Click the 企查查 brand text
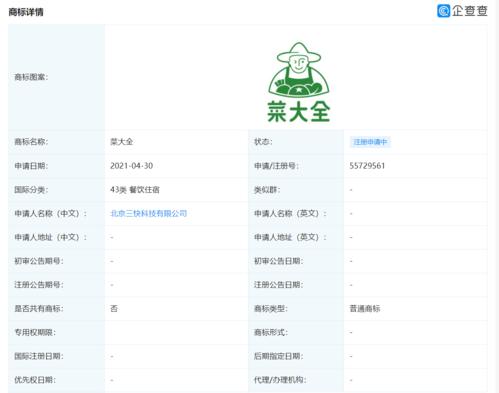This screenshot has width=499, height=393. (x=470, y=11)
